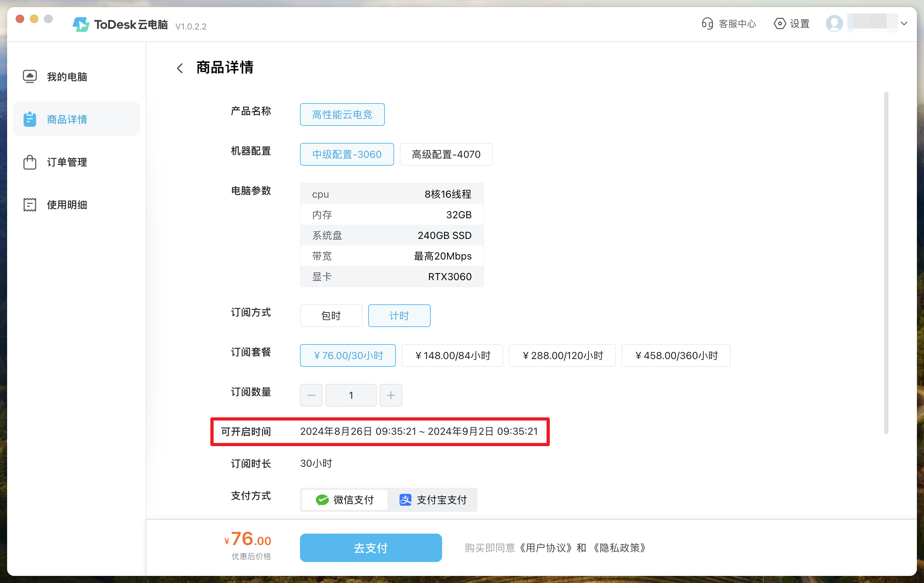Screen dimensions: 924x583
Task: Click the 使用明细 receipt icon
Action: [29, 204]
